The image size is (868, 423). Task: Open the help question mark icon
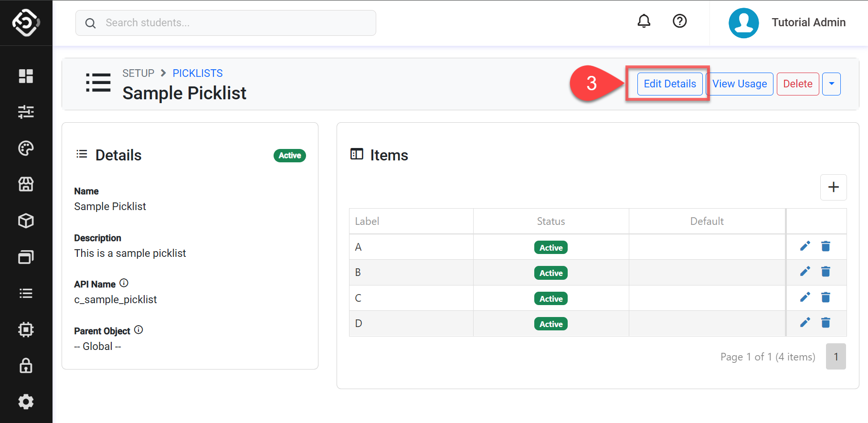click(x=679, y=21)
